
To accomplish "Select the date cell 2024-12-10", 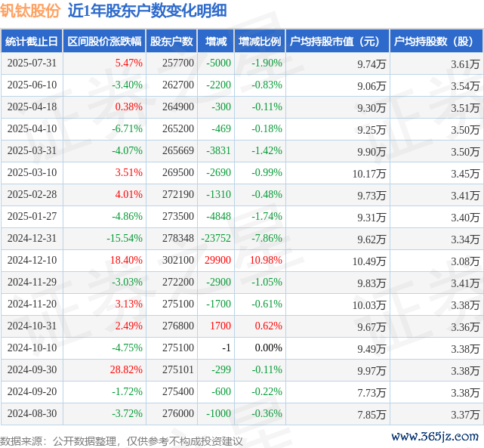I will (32, 261).
